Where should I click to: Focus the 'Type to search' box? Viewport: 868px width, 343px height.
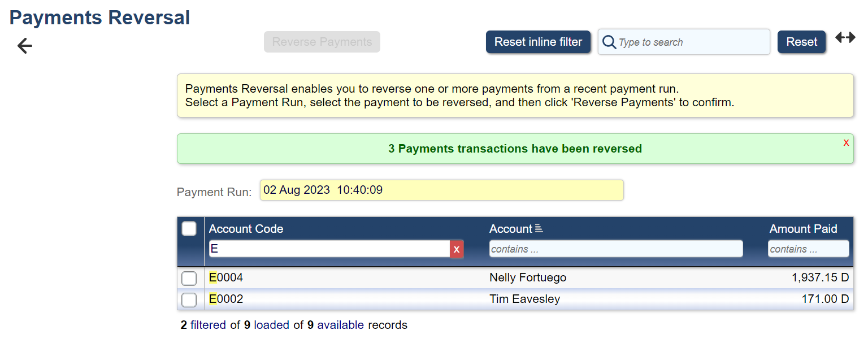692,42
